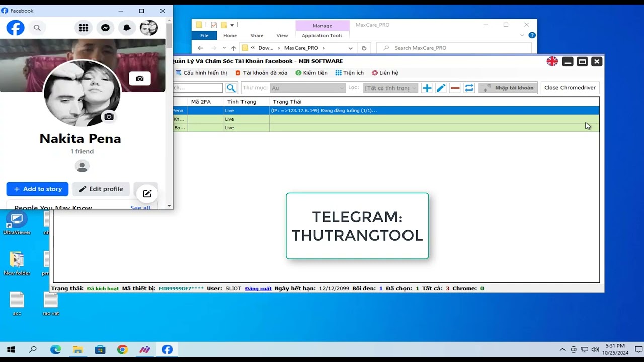This screenshot has height=362, width=644.
Task: Click the Tình Trạng column header
Action: 247,102
